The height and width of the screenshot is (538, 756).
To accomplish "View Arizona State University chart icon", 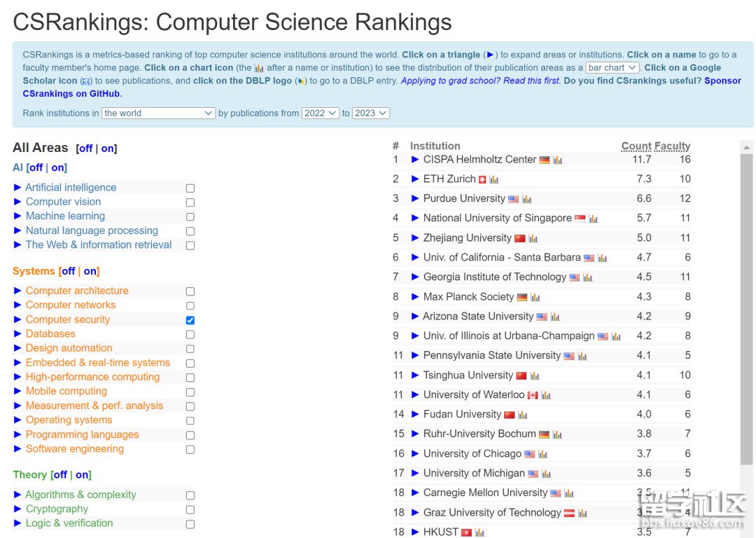I will (x=555, y=317).
